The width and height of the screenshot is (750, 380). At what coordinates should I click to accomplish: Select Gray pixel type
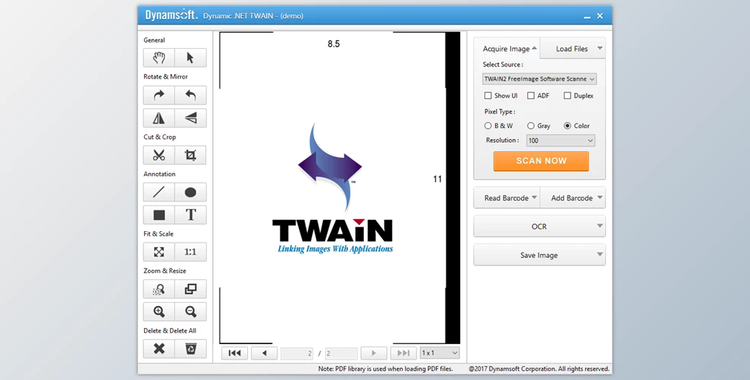(531, 126)
